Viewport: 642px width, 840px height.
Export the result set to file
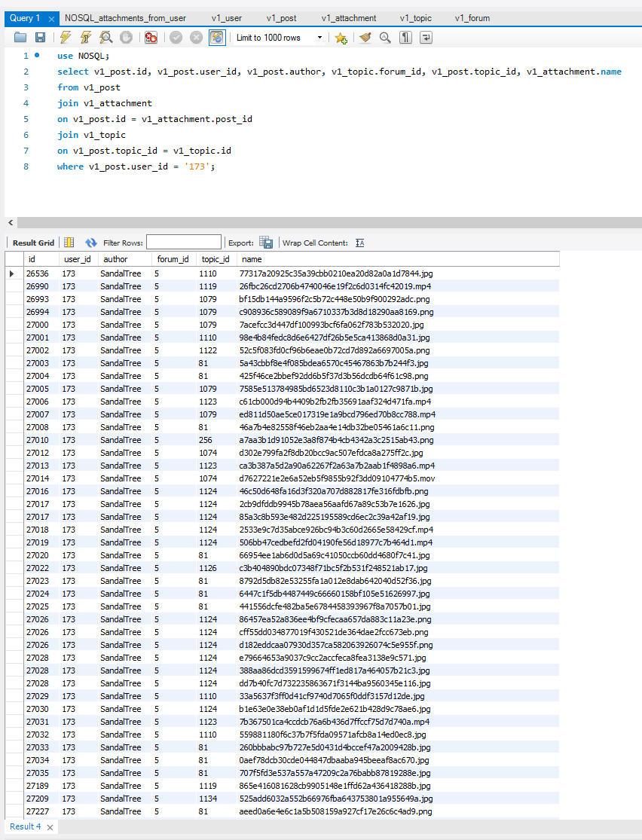tap(266, 243)
